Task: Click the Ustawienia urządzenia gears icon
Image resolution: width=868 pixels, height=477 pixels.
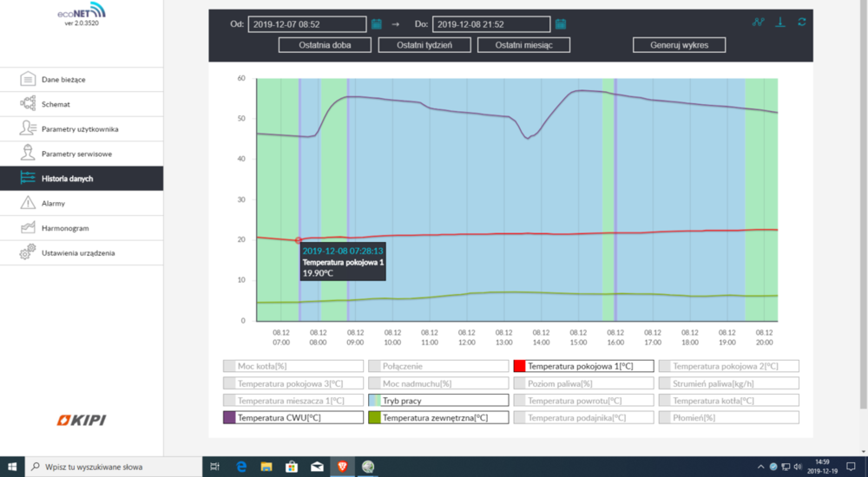Action: [x=27, y=252]
